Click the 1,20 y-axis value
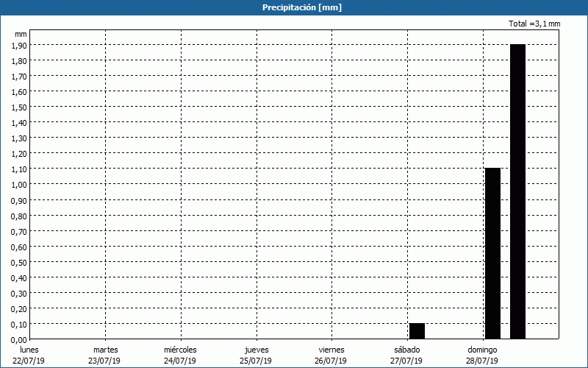588x368 pixels. pyautogui.click(x=19, y=154)
